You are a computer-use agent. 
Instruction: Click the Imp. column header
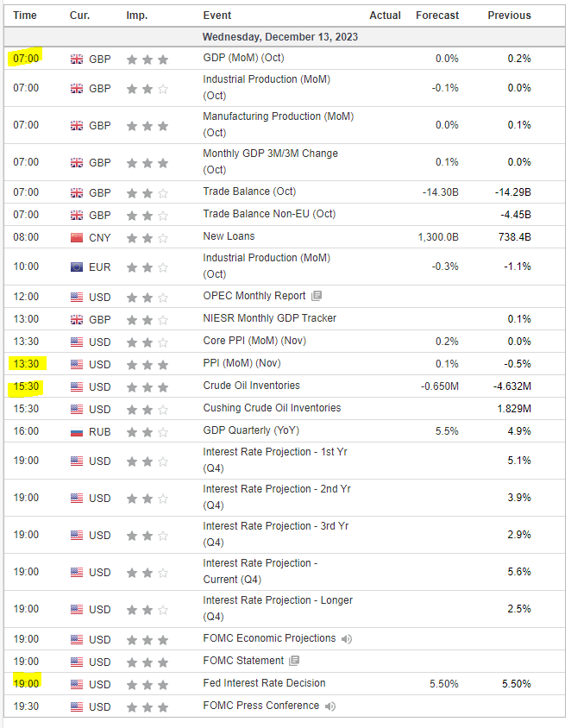point(136,16)
